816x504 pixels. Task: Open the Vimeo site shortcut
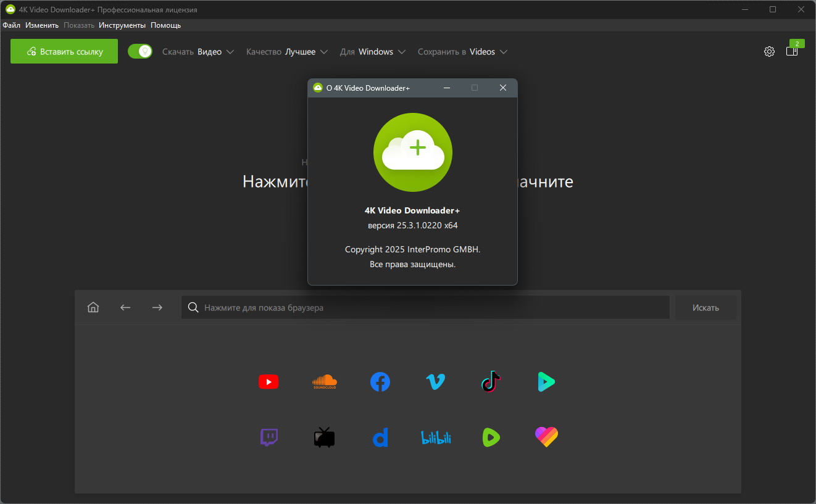436,382
